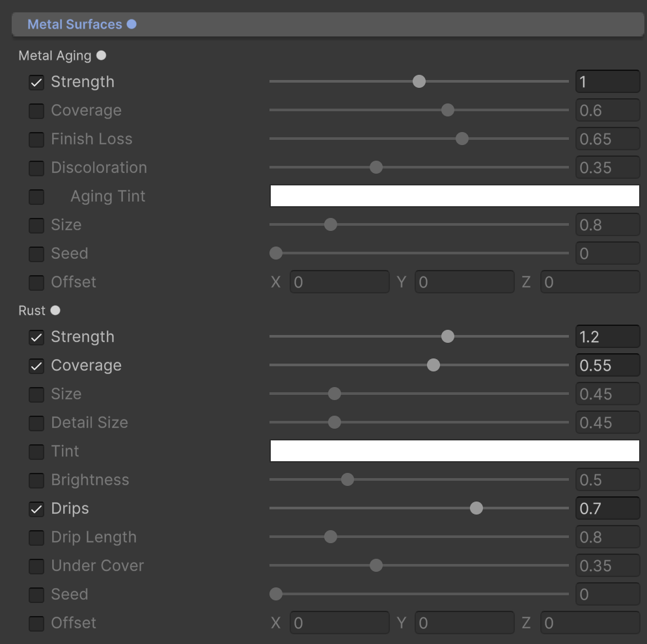
Task: Click the Brightness slider knob
Action: (348, 479)
